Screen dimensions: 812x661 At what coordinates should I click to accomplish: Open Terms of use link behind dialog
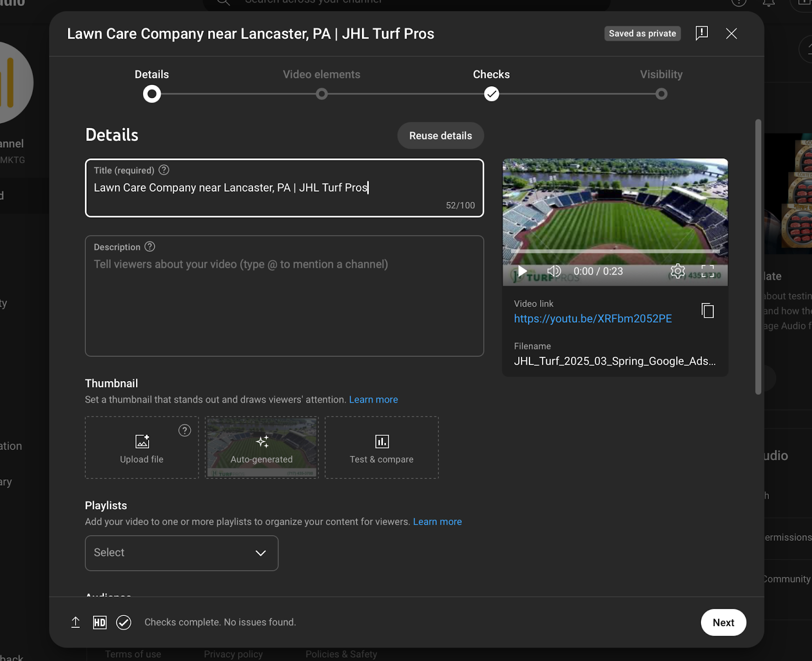coord(133,654)
